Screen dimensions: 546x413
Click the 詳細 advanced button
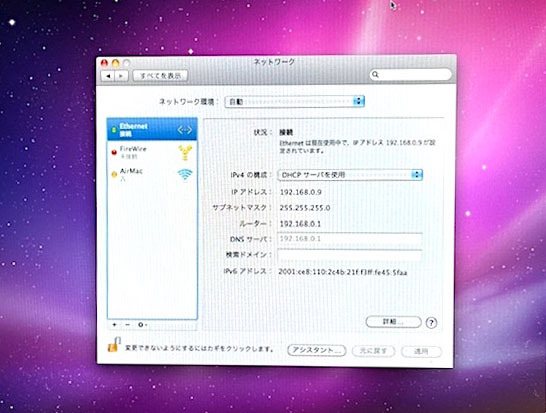click(393, 322)
